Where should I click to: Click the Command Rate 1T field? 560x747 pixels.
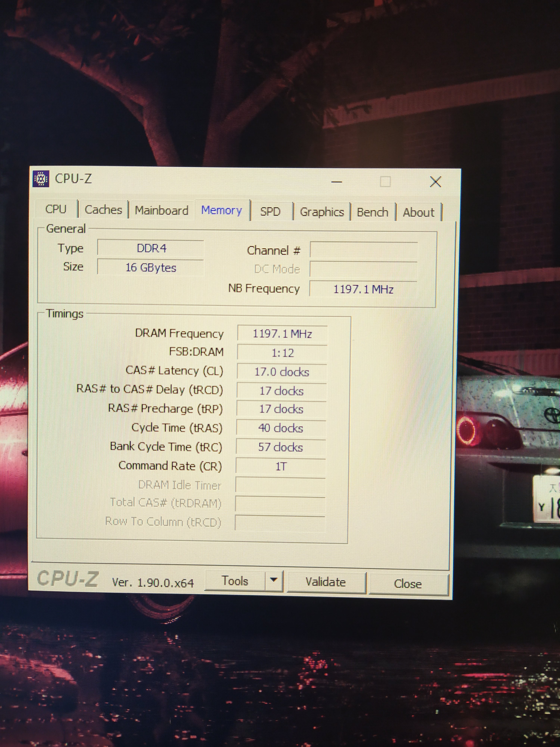point(281,467)
